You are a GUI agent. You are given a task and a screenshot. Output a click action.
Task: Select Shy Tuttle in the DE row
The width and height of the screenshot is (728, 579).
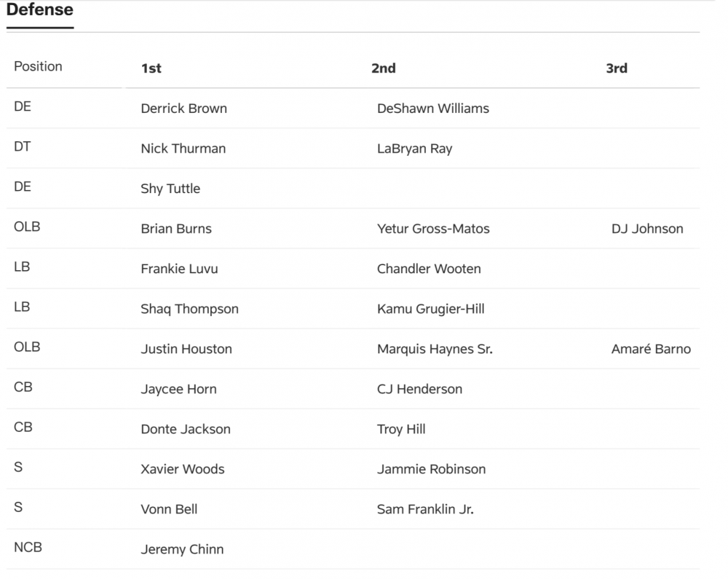(170, 189)
